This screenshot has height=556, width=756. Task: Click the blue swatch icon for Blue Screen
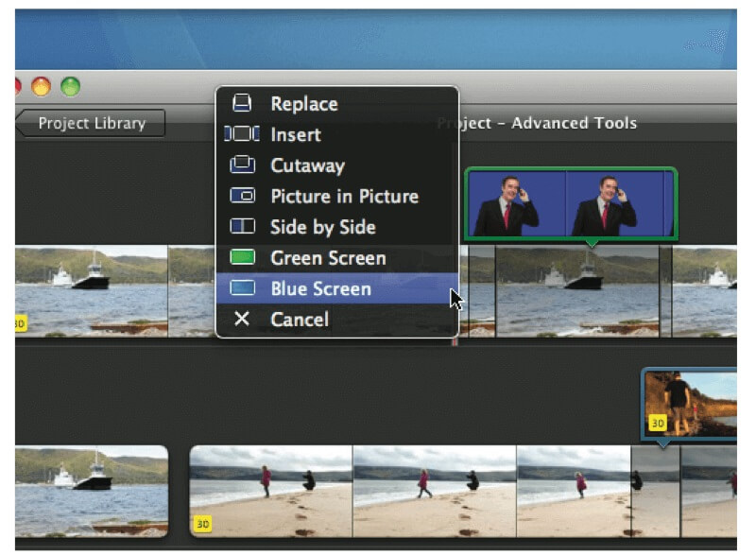(244, 289)
